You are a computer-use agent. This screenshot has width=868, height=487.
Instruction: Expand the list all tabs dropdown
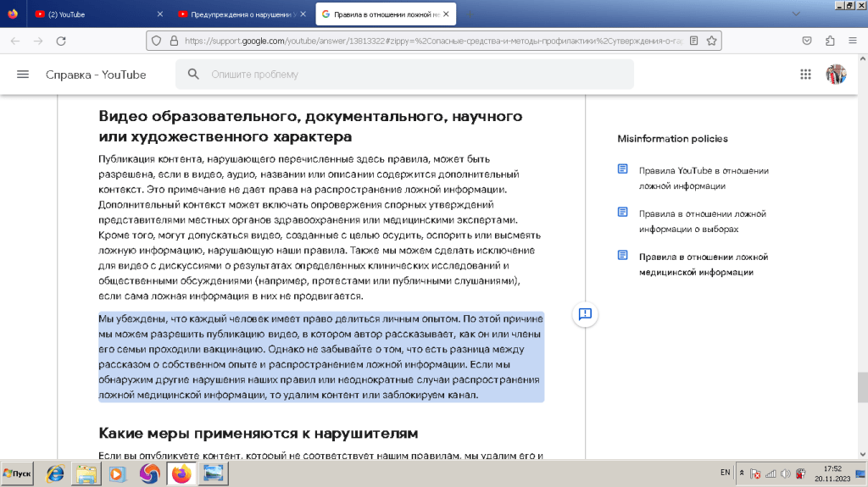[x=794, y=14]
